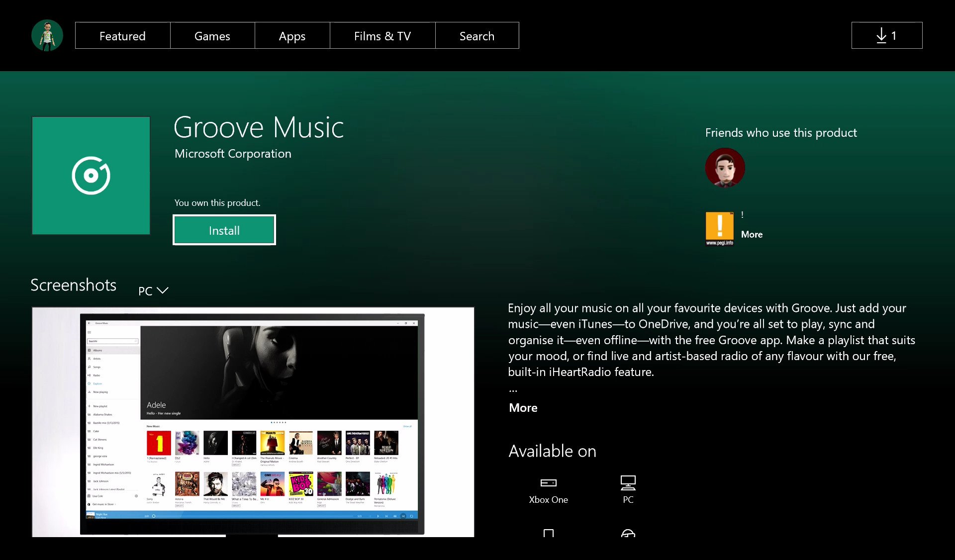
Task: Expand the More description link
Action: tap(523, 407)
